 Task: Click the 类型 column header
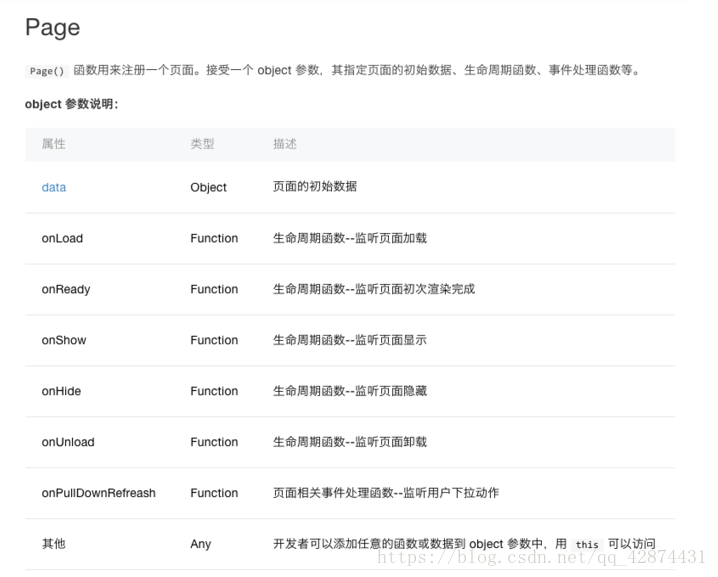[x=202, y=144]
